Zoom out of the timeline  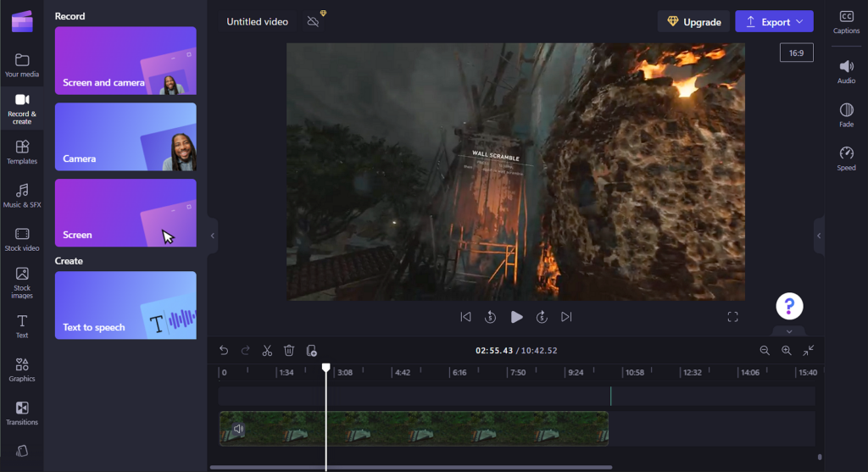(x=765, y=350)
